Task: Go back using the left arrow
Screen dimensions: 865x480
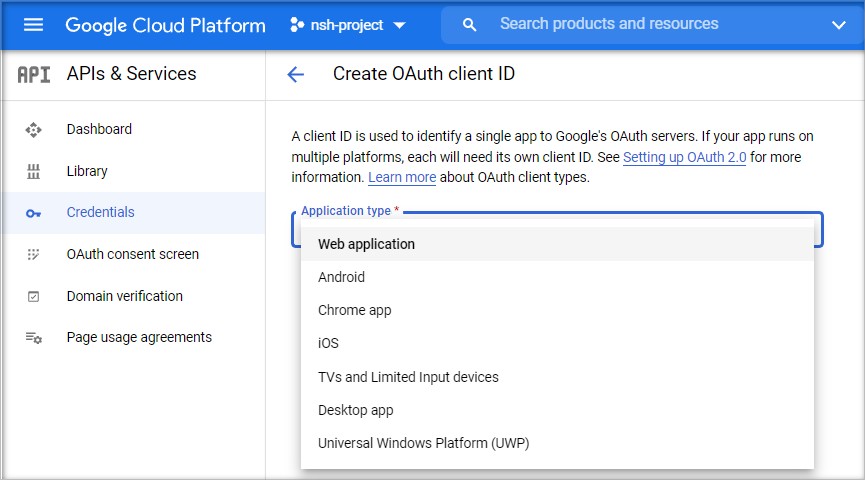Action: [296, 74]
